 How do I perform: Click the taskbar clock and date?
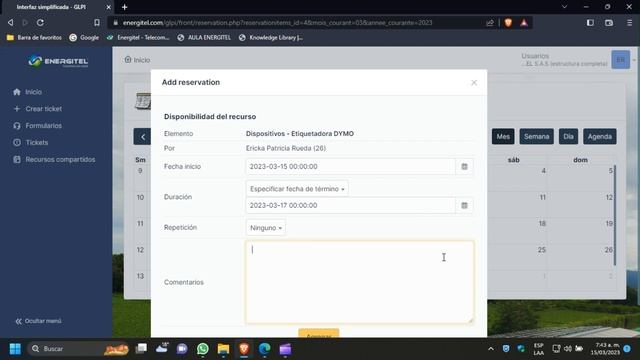click(605, 349)
